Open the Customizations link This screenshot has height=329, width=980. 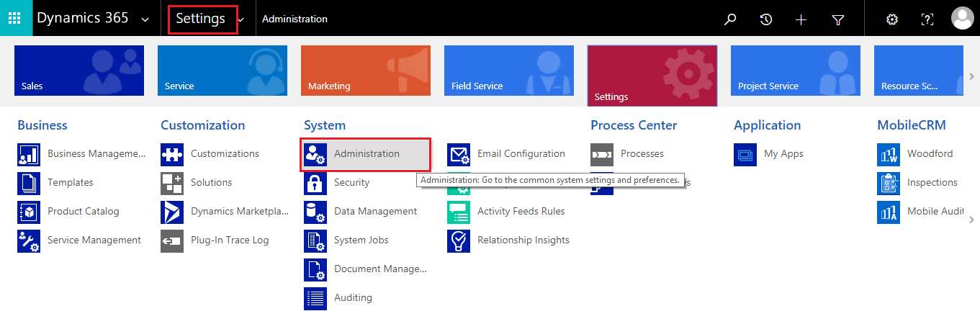tap(225, 154)
